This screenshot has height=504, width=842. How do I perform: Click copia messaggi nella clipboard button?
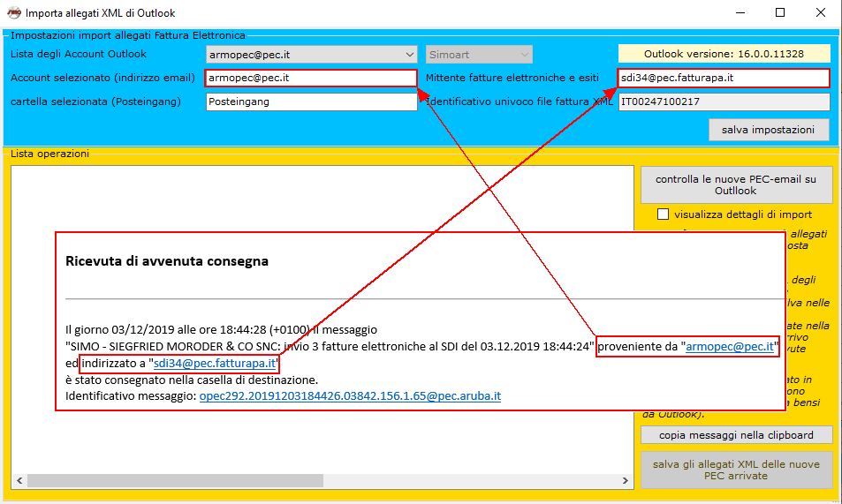(736, 435)
